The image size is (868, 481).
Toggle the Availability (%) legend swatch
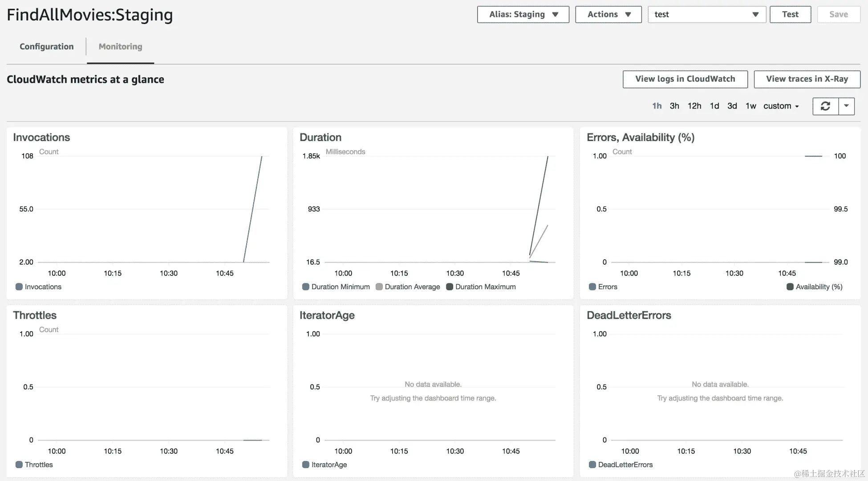pyautogui.click(x=790, y=287)
